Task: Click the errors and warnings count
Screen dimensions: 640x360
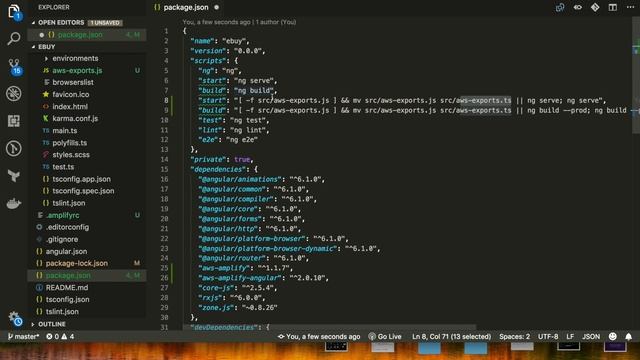Action: pyautogui.click(x=60, y=337)
